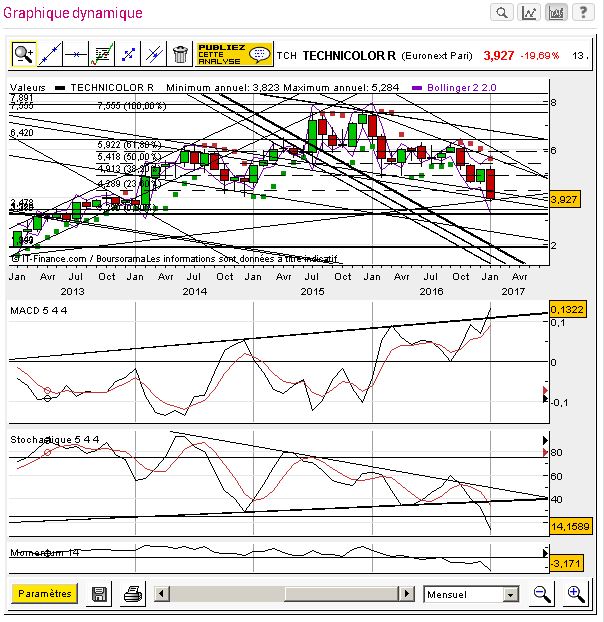
Task: Click the stochastic value 14,1589 label
Action: 570,526
